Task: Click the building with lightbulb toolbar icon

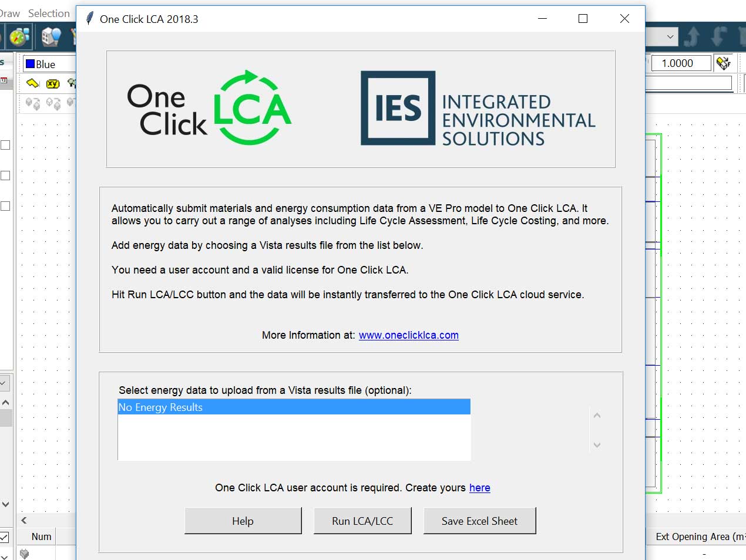Action: pyautogui.click(x=51, y=37)
